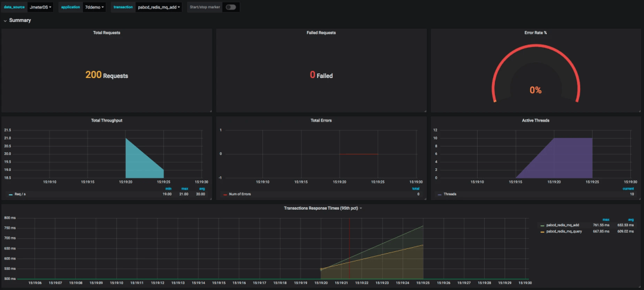Toggle the Num of Errors legend series
This screenshot has width=644, height=290.
click(x=237, y=194)
